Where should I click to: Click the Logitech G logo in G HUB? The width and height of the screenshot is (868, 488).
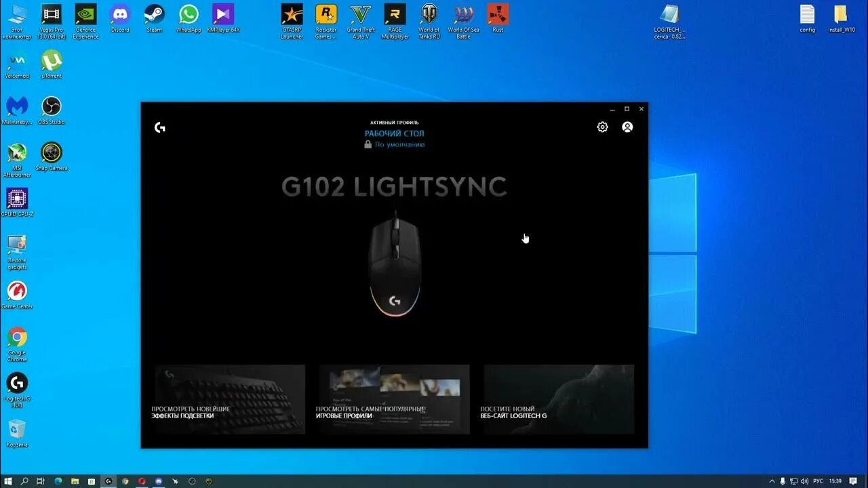point(160,127)
